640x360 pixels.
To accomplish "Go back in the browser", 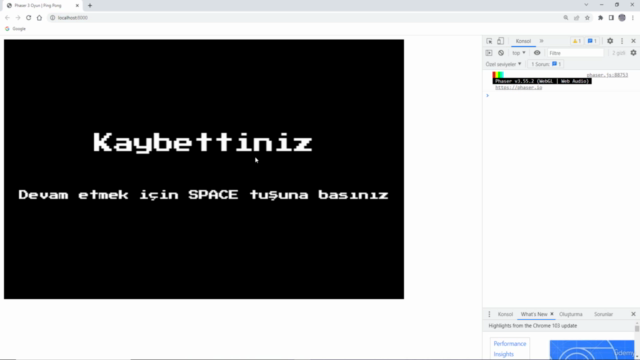I will 7,18.
